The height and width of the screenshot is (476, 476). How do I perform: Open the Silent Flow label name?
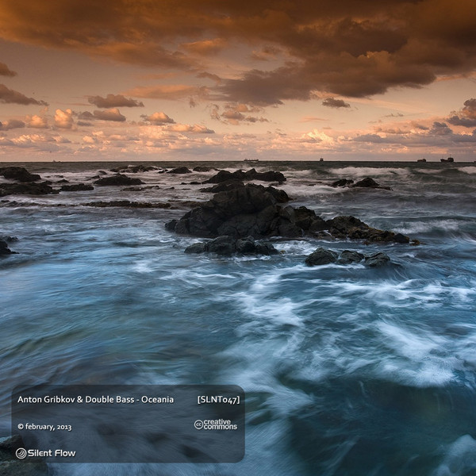[x=51, y=453]
